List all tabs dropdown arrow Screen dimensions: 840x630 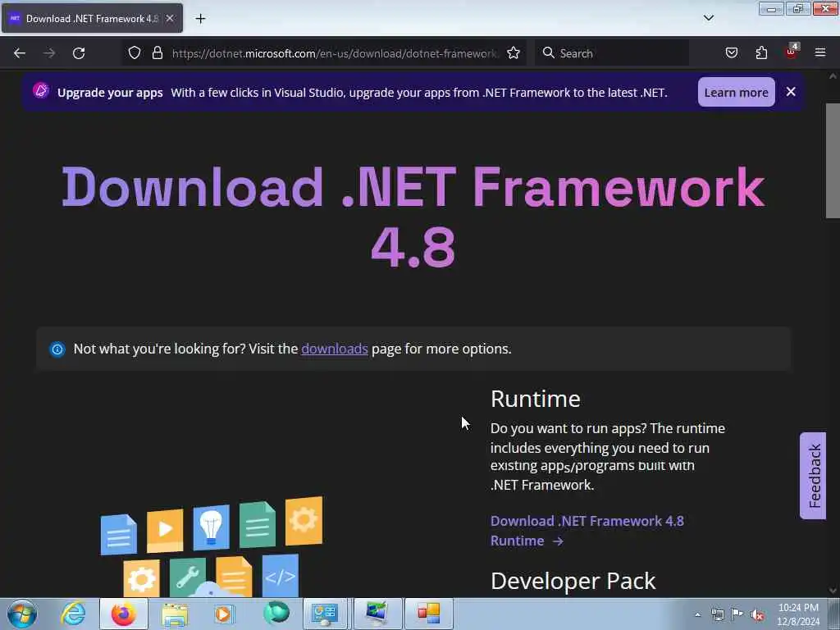click(x=708, y=18)
